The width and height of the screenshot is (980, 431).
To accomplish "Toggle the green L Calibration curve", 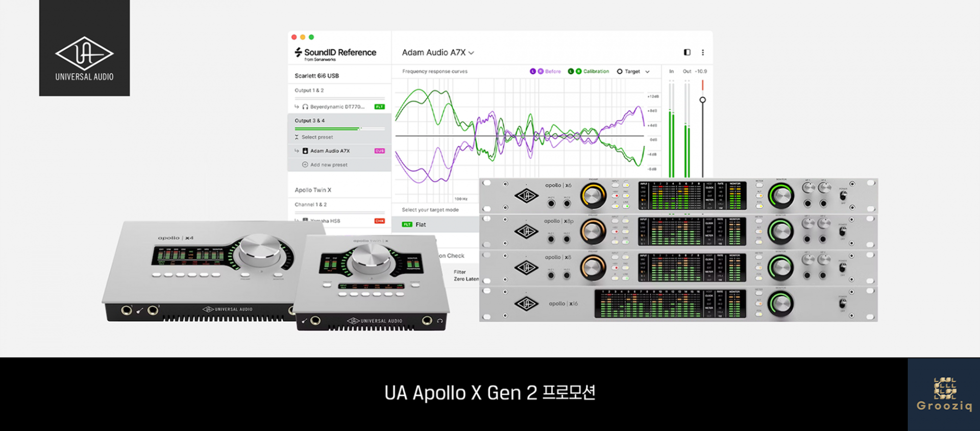I will click(571, 71).
